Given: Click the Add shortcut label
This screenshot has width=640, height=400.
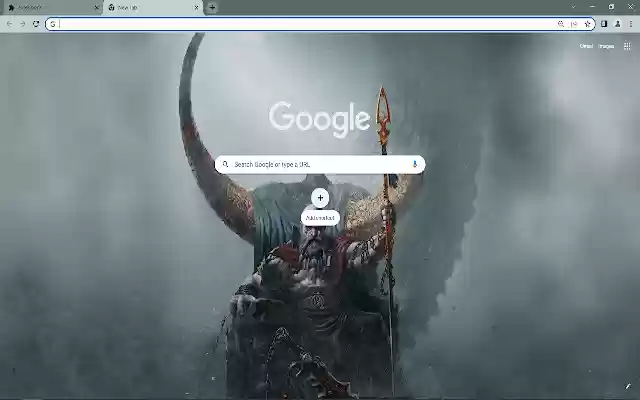Looking at the screenshot, I should tap(320, 218).
